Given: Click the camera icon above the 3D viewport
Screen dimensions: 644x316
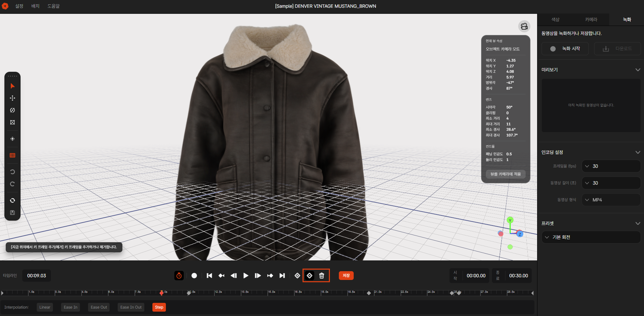Looking at the screenshot, I should (x=524, y=26).
